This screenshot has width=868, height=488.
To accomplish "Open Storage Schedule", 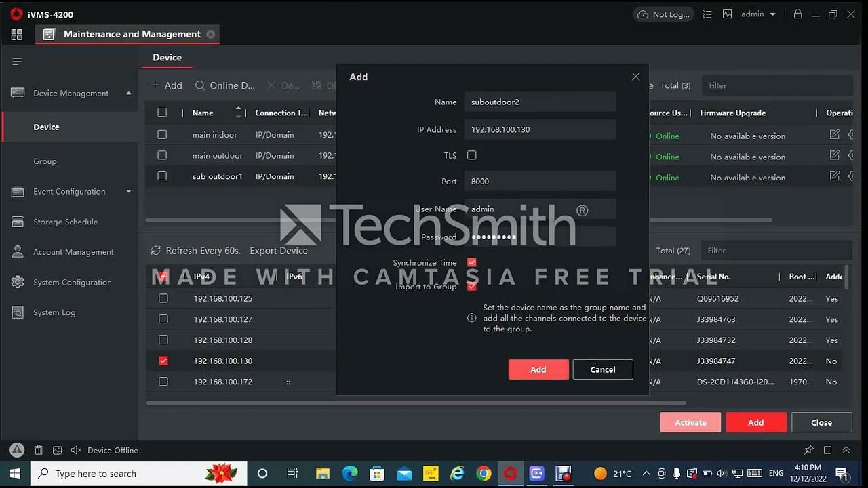I will click(65, 222).
